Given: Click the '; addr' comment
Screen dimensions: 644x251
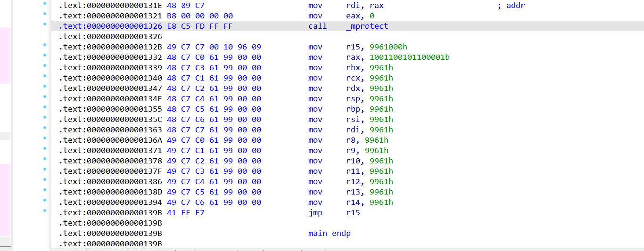Looking at the screenshot, I should pos(511,6).
